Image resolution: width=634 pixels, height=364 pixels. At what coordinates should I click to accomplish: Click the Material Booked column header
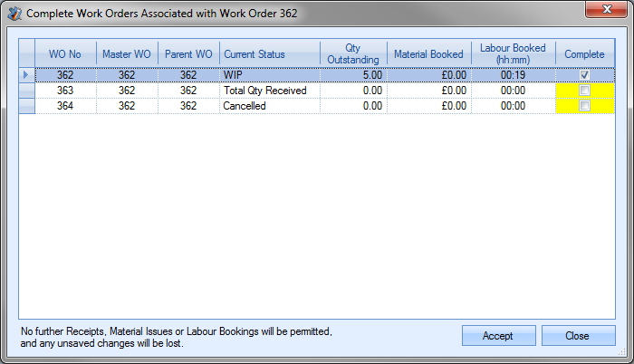[429, 53]
